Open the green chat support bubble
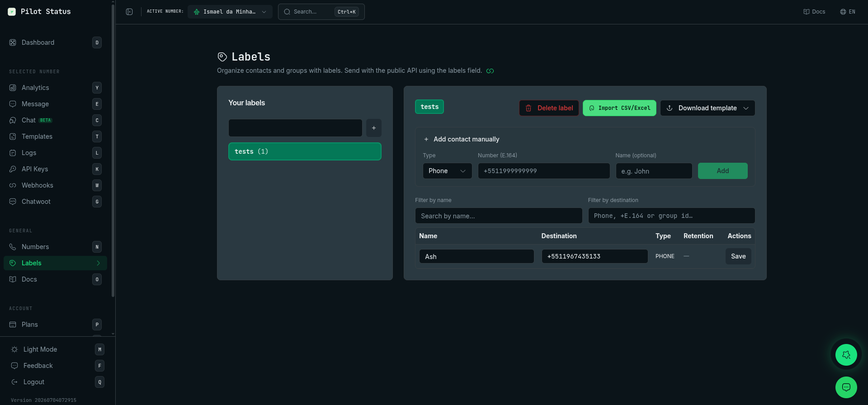Screen dimensions: 868x405 pos(846,387)
